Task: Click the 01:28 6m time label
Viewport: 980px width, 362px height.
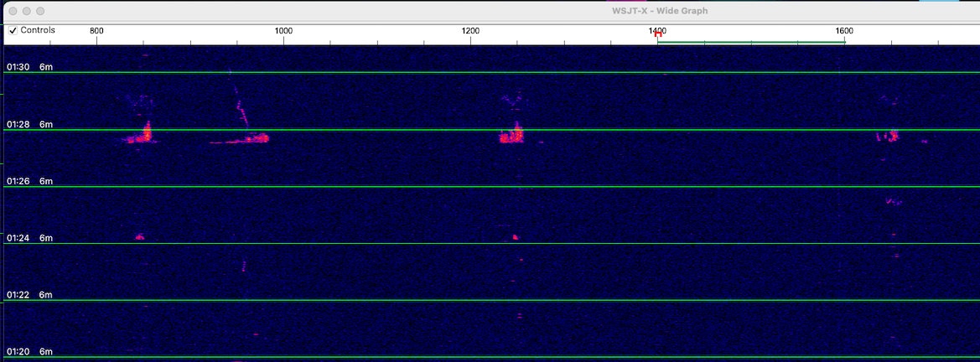Action: [x=29, y=124]
